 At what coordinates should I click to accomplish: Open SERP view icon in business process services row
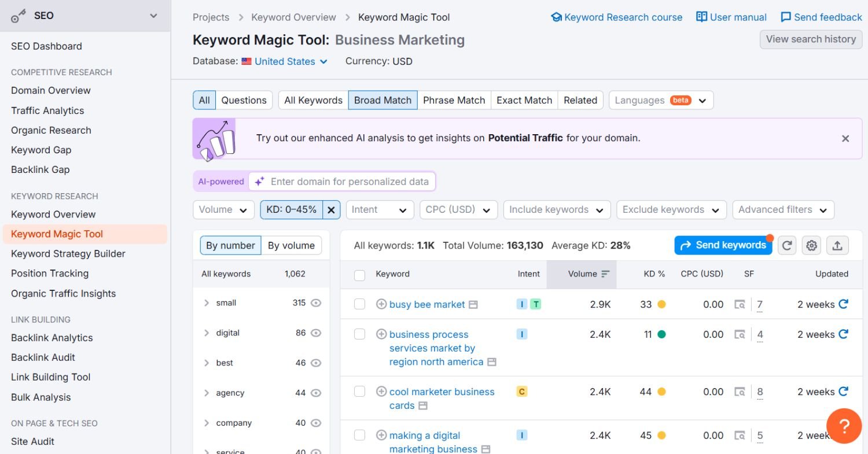pyautogui.click(x=740, y=334)
